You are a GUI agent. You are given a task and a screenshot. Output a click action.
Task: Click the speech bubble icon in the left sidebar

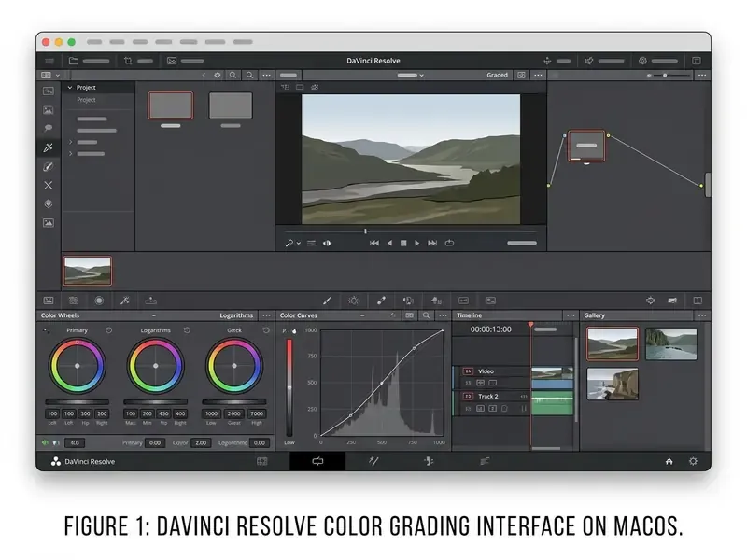tap(49, 128)
